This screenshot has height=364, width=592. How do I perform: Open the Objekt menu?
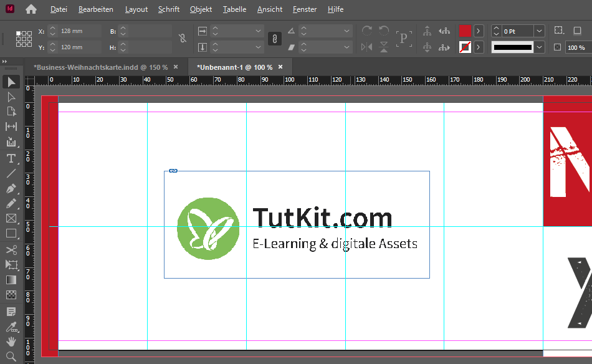point(201,9)
